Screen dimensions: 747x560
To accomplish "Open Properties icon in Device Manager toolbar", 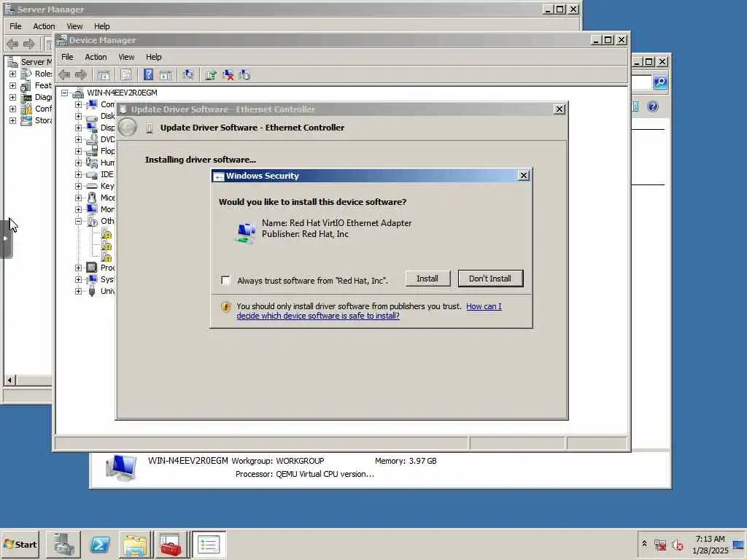I will coord(125,75).
